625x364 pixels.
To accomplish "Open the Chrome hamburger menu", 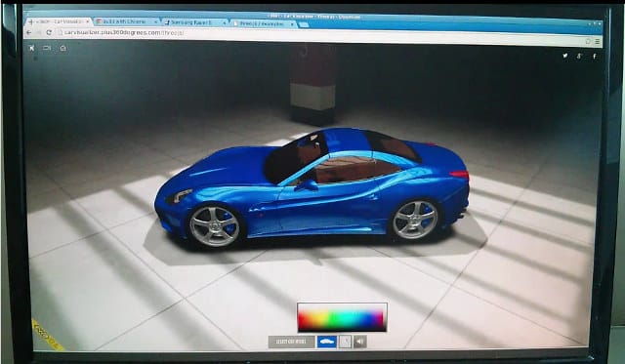I will (597, 41).
